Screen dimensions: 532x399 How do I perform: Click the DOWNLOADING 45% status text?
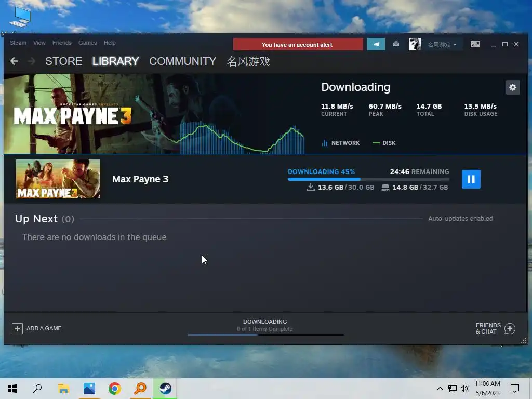(x=321, y=171)
